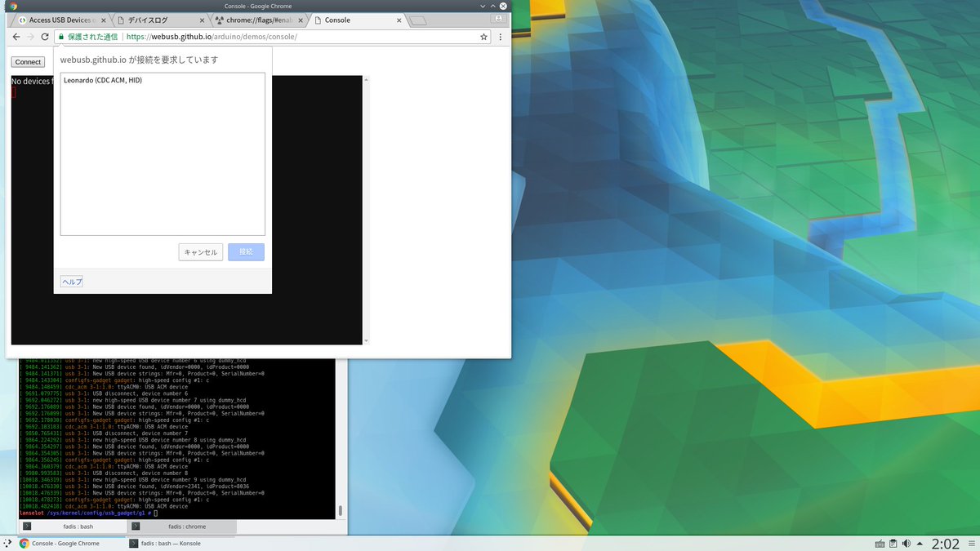Image resolution: width=980 pixels, height=551 pixels.
Task: Open the KDE application launcher
Action: [7, 543]
